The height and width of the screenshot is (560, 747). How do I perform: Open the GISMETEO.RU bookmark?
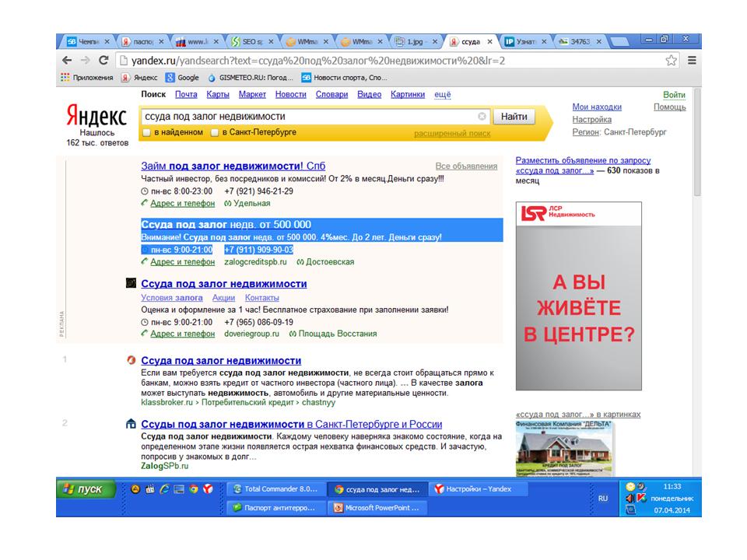(x=251, y=78)
